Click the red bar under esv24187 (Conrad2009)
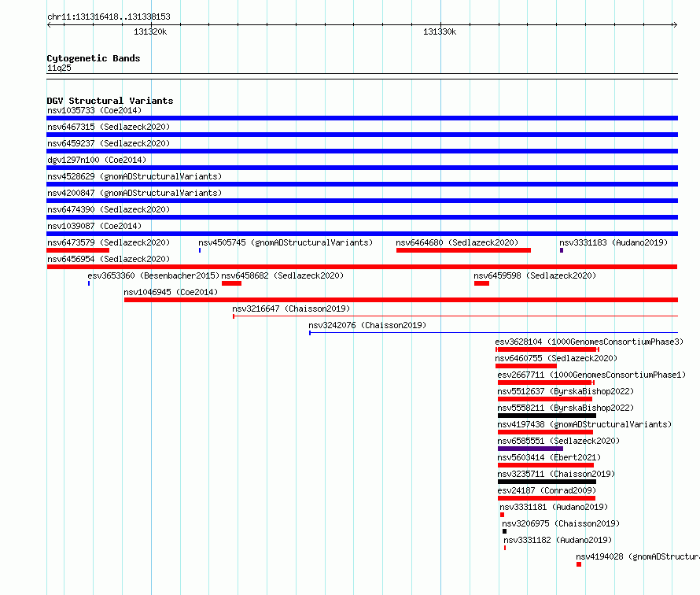 pos(547,498)
